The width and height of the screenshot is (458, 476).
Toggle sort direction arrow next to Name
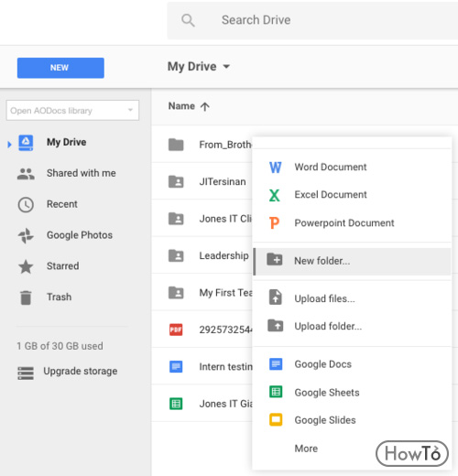click(205, 106)
